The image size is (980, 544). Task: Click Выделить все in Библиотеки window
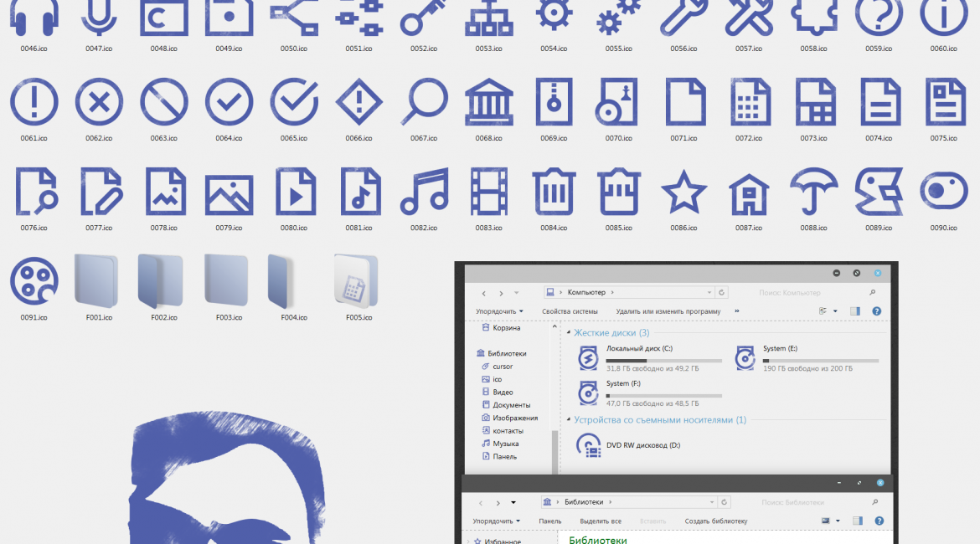600,521
